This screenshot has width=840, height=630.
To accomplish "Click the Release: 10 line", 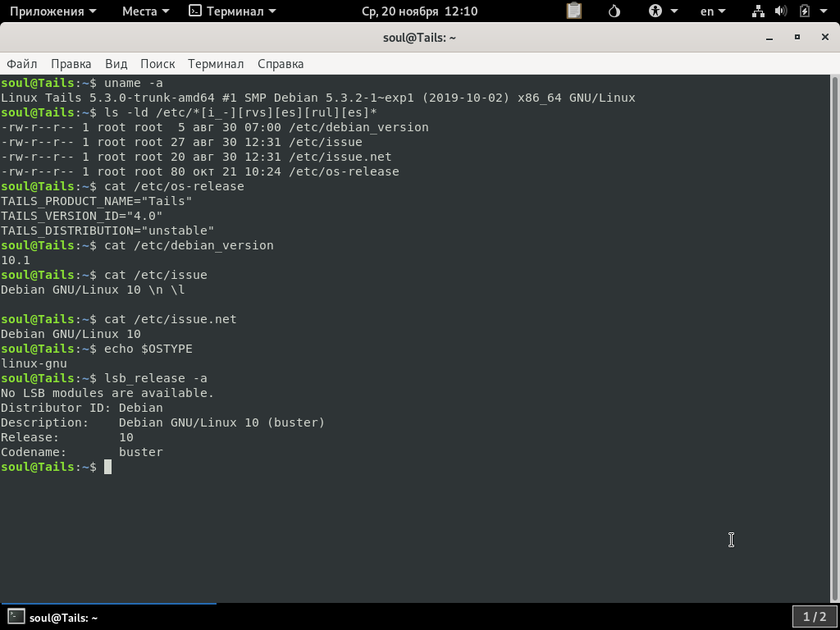I will click(67, 437).
